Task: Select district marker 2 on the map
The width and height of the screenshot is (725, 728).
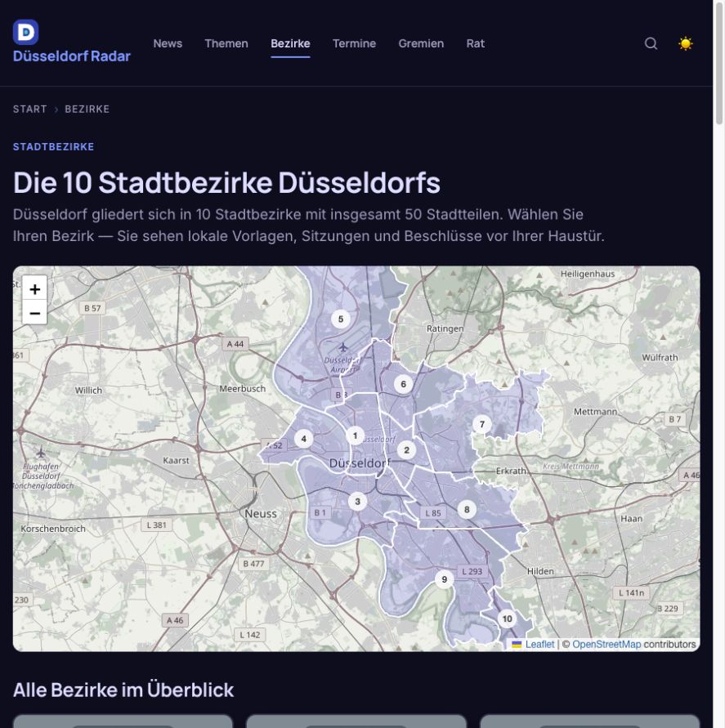Action: click(x=406, y=450)
